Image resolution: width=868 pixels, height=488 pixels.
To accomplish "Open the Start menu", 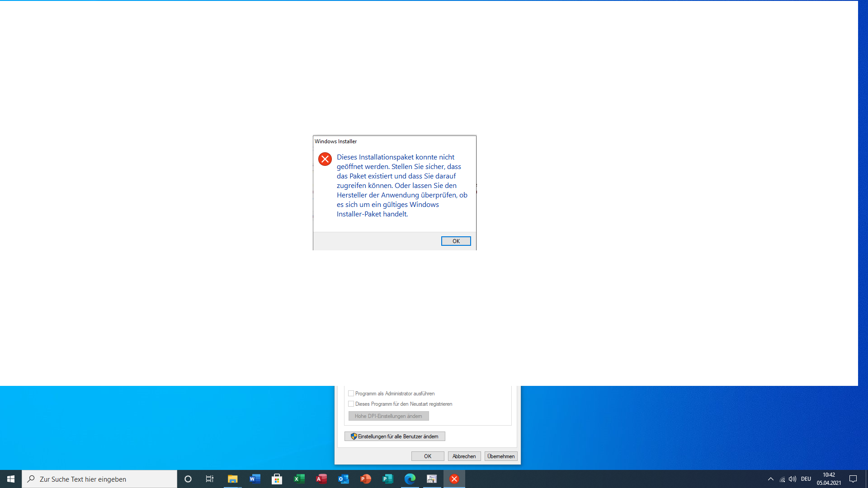I will pos(11,479).
